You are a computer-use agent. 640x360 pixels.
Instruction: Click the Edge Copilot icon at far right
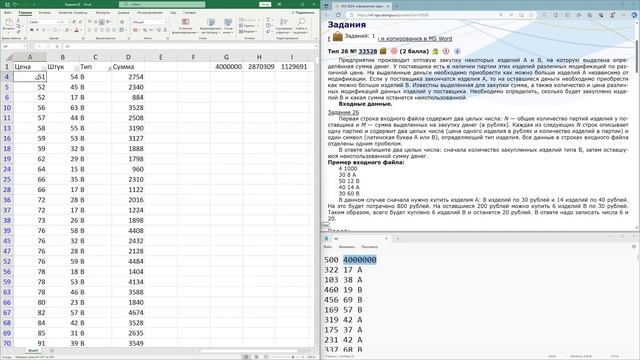pyautogui.click(x=634, y=15)
